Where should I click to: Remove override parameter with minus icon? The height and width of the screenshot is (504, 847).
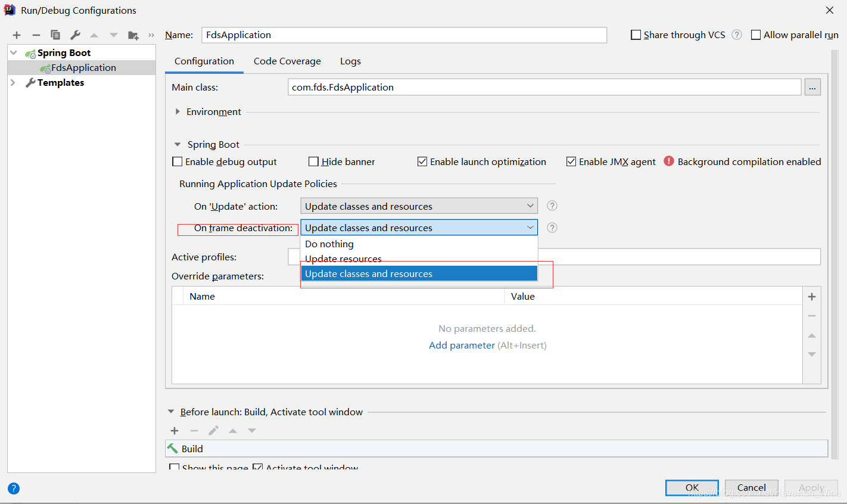(x=812, y=316)
